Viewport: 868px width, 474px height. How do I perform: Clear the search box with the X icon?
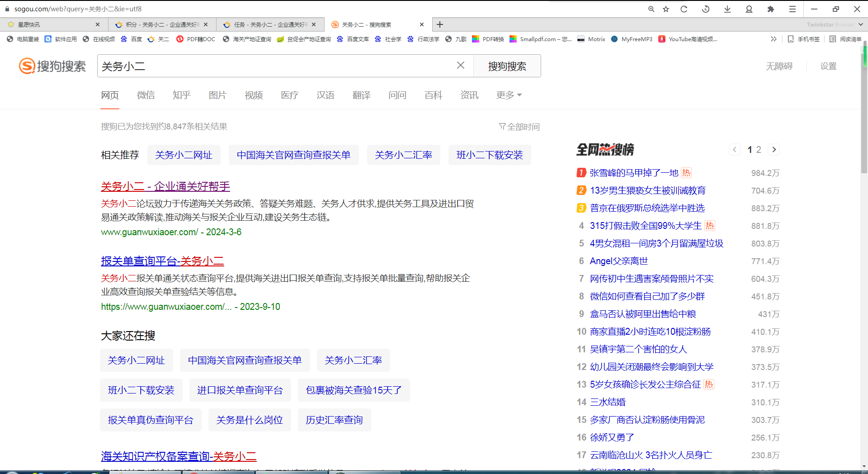tap(461, 66)
